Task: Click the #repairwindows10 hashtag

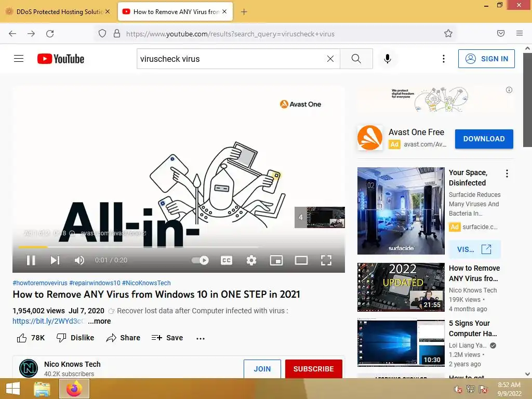Action: coord(95,283)
